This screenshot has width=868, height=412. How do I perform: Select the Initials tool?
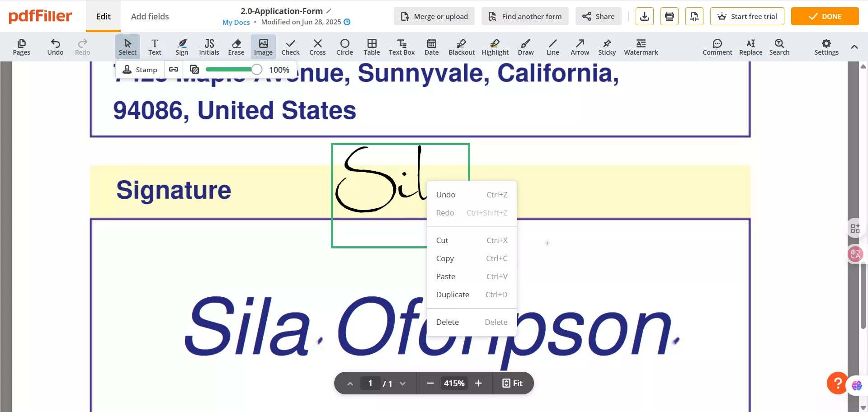click(209, 47)
